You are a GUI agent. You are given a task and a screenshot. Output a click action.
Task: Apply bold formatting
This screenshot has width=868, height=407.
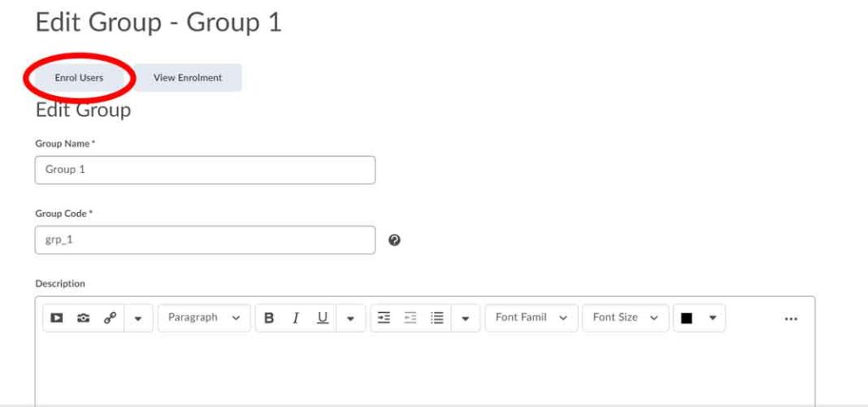[270, 318]
